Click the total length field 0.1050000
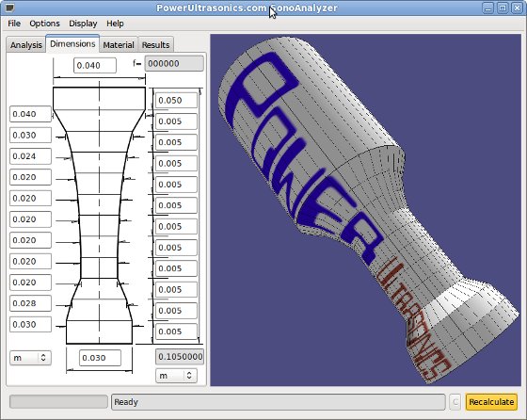This screenshot has width=527, height=420. 180,357
